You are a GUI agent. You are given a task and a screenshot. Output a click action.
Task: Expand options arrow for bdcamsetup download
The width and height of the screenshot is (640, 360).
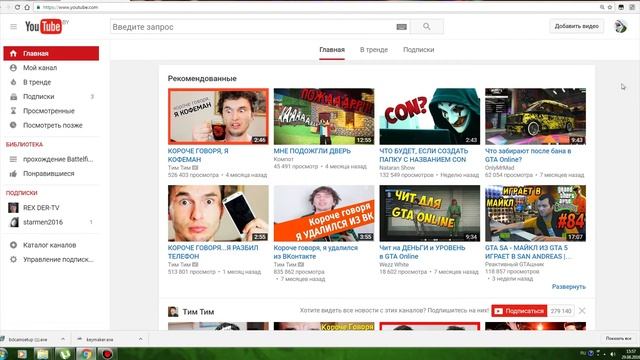[x=63, y=339]
